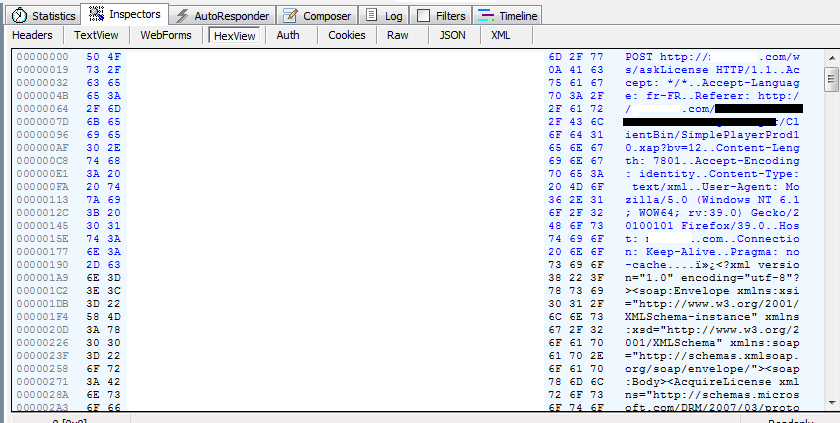This screenshot has height=423, width=840.
Task: Click the Statistics stopwatch icon
Action: (19, 16)
